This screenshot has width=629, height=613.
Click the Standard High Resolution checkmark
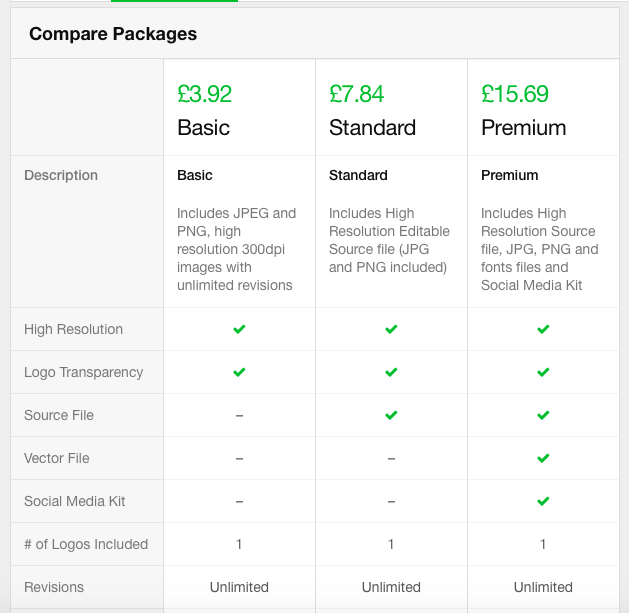(x=391, y=329)
